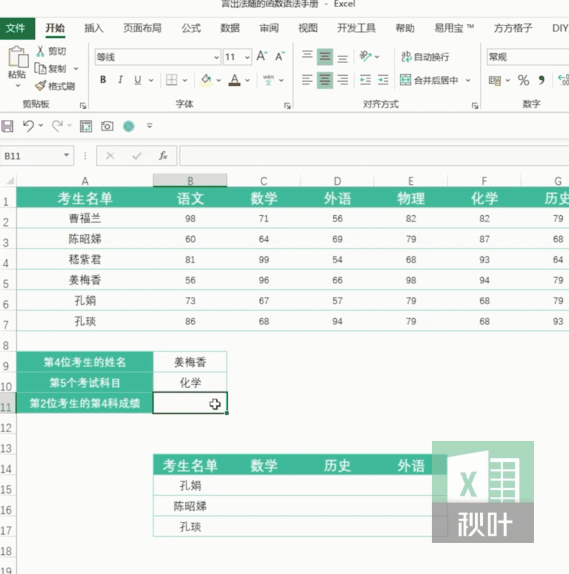This screenshot has width=569, height=574.
Task: Switch to the 公式 Formulas tab
Action: 191,28
